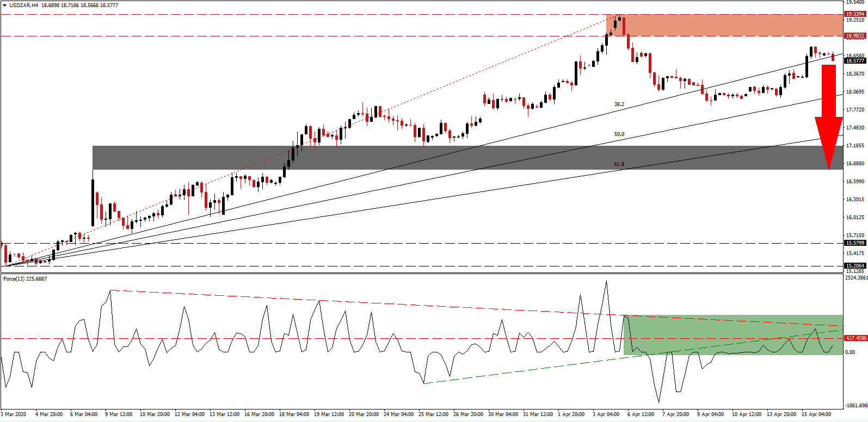Click the 25 Mar 12:00 time label

tap(433, 414)
